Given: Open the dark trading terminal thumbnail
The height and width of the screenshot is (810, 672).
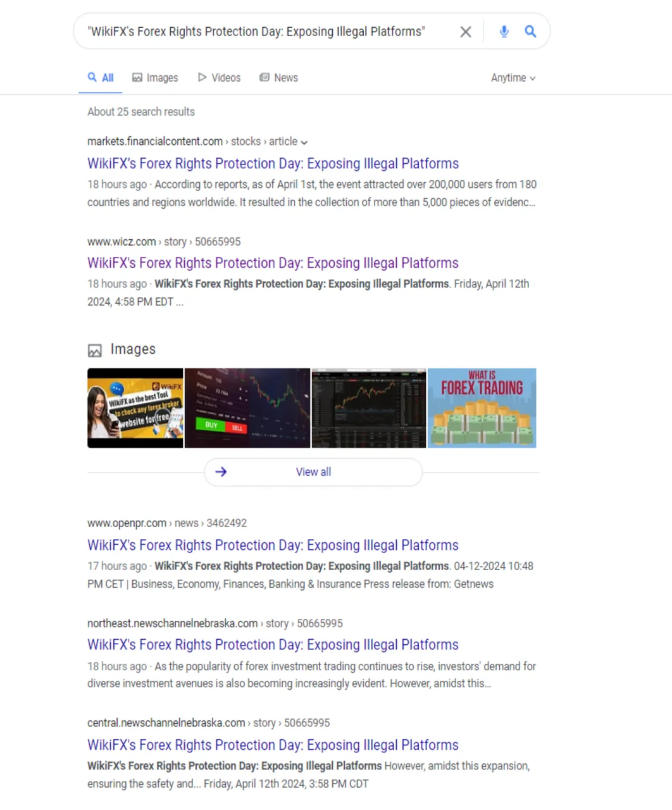Looking at the screenshot, I should [369, 408].
